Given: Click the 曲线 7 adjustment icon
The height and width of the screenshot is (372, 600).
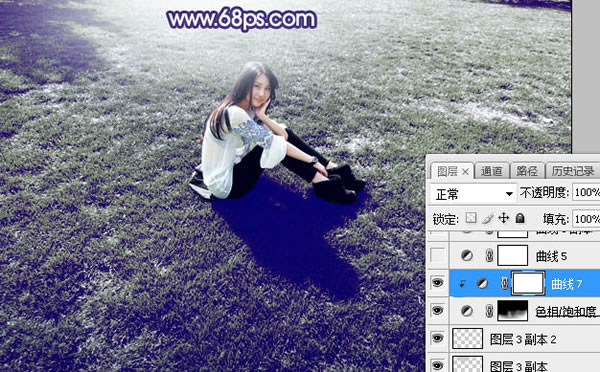Looking at the screenshot, I should 482,283.
